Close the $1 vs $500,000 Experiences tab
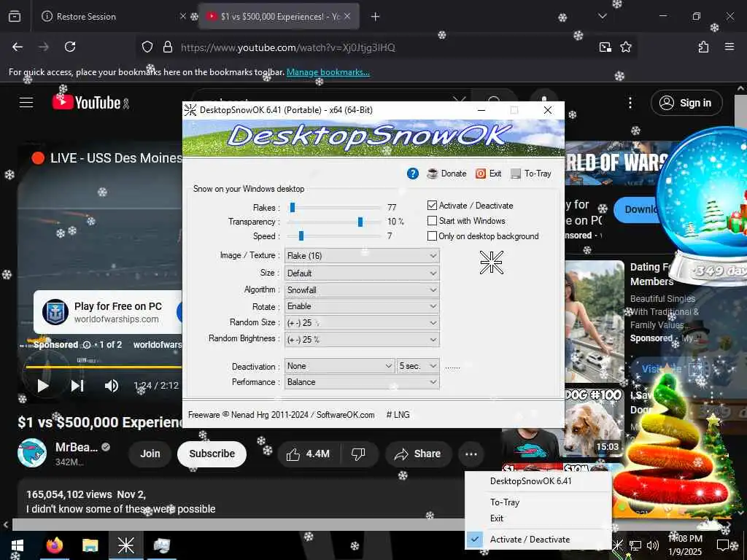 click(347, 16)
